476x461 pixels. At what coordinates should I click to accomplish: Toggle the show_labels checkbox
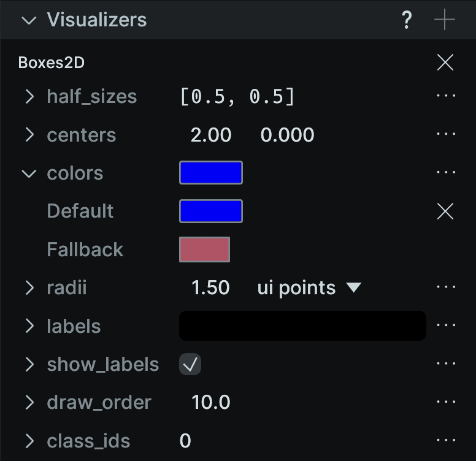pyautogui.click(x=190, y=364)
